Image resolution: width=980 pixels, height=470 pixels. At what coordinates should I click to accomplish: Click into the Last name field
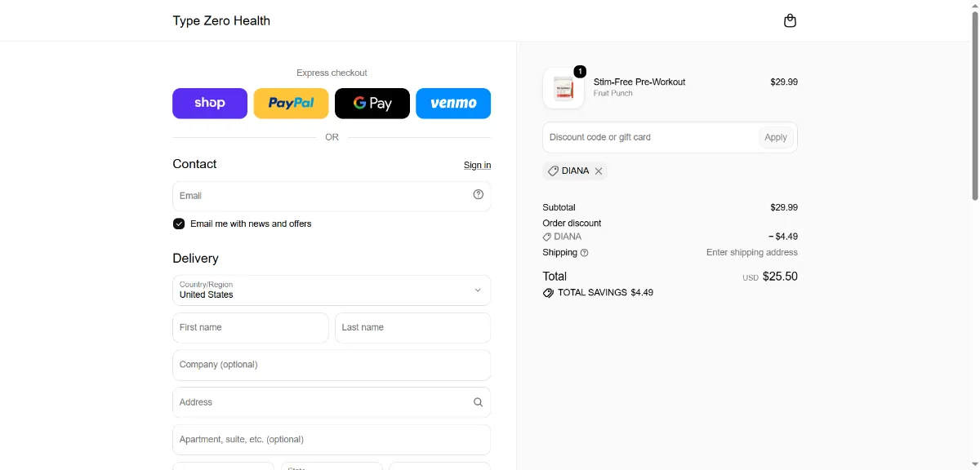413,328
